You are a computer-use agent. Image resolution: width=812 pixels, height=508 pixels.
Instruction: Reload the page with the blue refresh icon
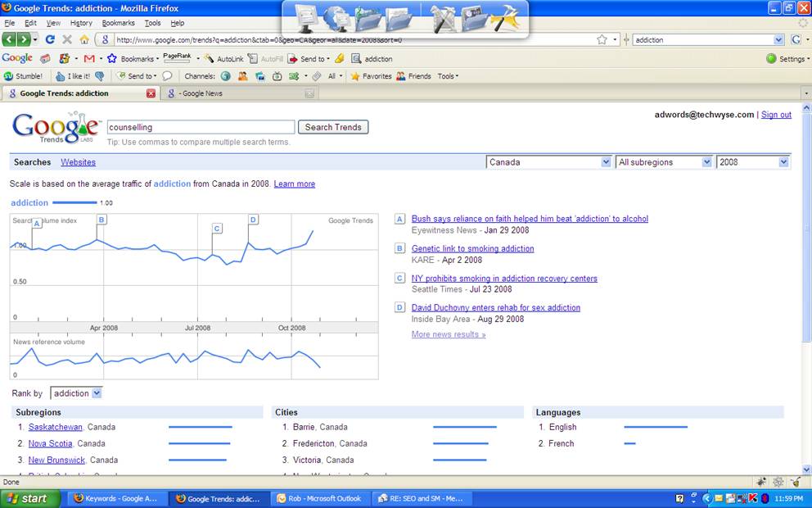pos(50,39)
